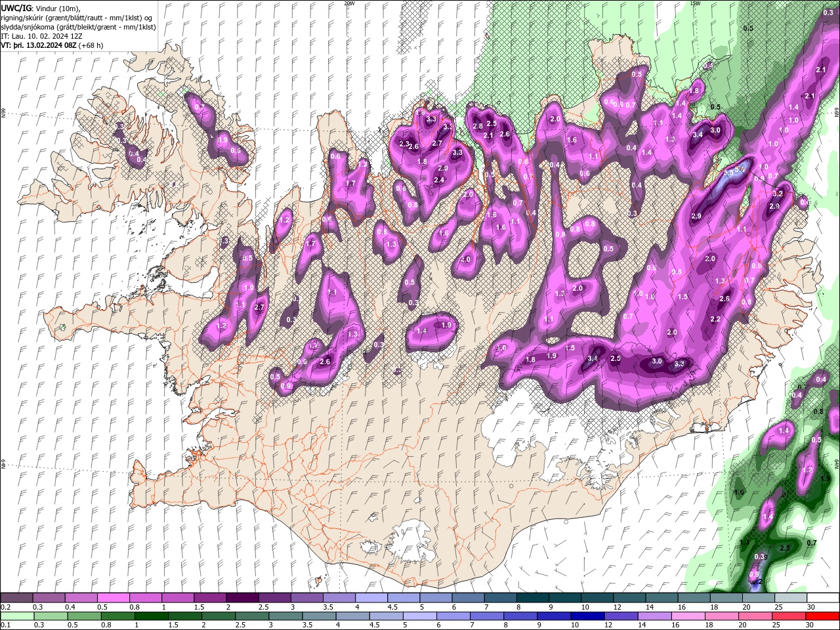The image size is (840, 630).
Task: Pick the light pink 16–18 rain legend swatch
Action: pos(688,616)
